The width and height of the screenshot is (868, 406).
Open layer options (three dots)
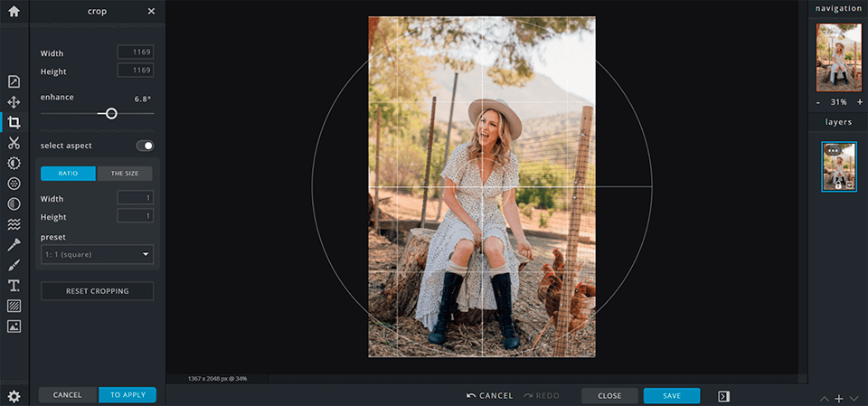pyautogui.click(x=833, y=150)
